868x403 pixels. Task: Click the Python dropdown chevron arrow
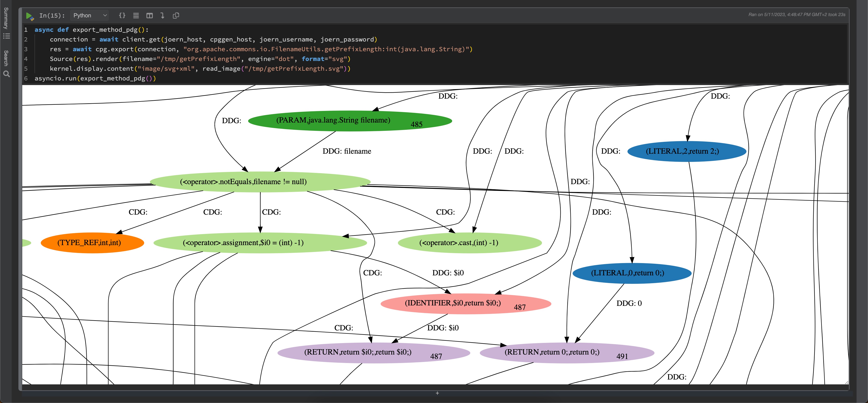tap(105, 15)
